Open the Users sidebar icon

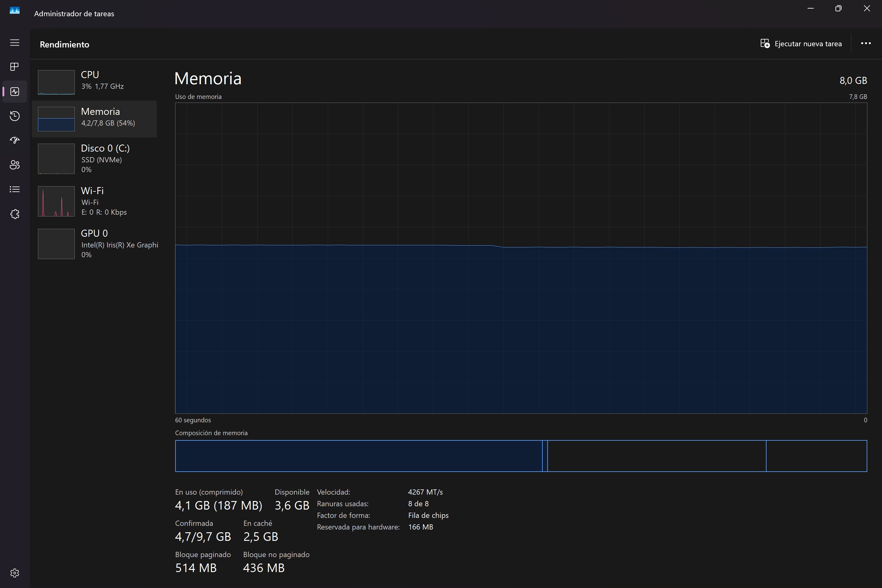[15, 165]
